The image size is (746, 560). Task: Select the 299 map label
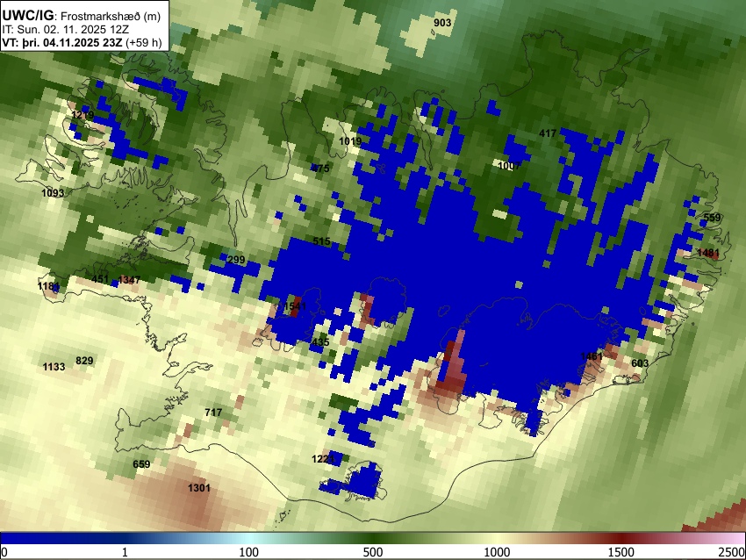pyautogui.click(x=236, y=259)
